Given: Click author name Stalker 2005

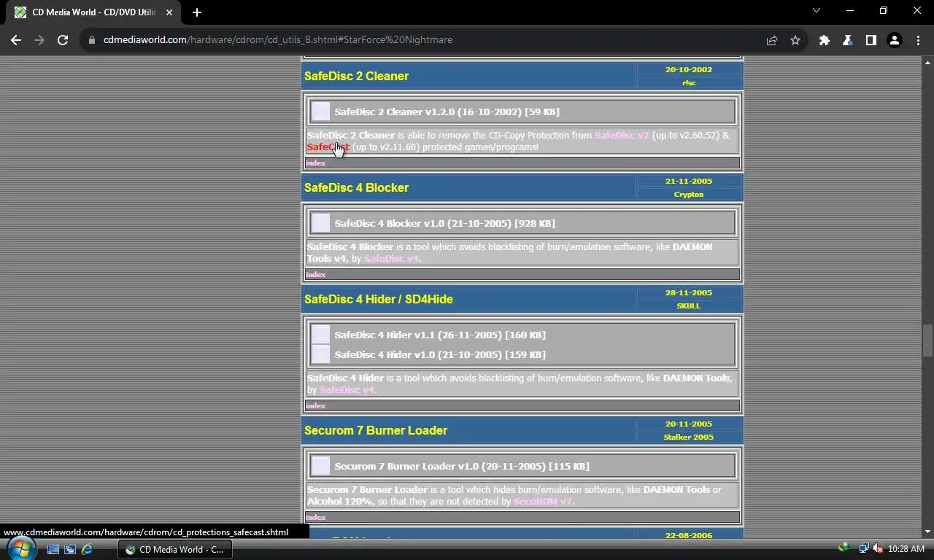Looking at the screenshot, I should (689, 437).
